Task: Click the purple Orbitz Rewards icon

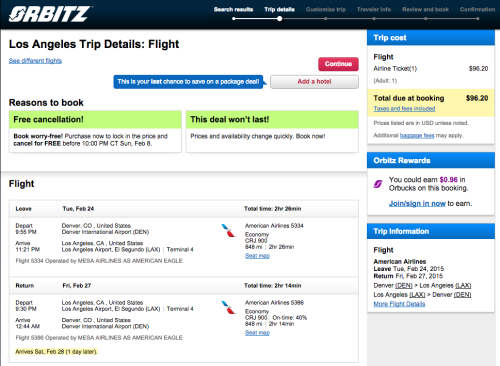Action: point(378,184)
